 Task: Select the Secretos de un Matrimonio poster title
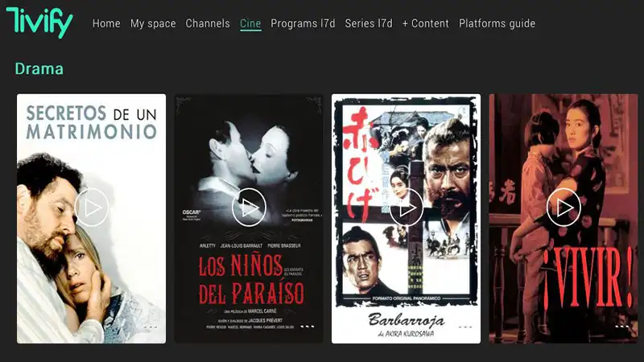coord(91,121)
